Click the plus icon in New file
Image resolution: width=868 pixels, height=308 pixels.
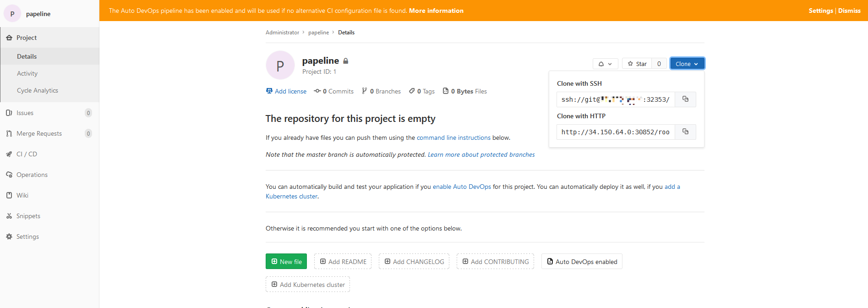pyautogui.click(x=274, y=261)
